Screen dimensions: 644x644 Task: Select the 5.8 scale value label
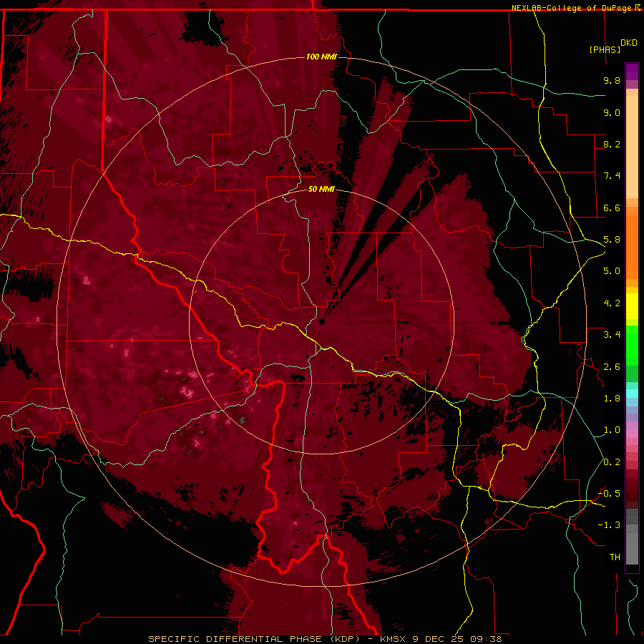click(612, 240)
